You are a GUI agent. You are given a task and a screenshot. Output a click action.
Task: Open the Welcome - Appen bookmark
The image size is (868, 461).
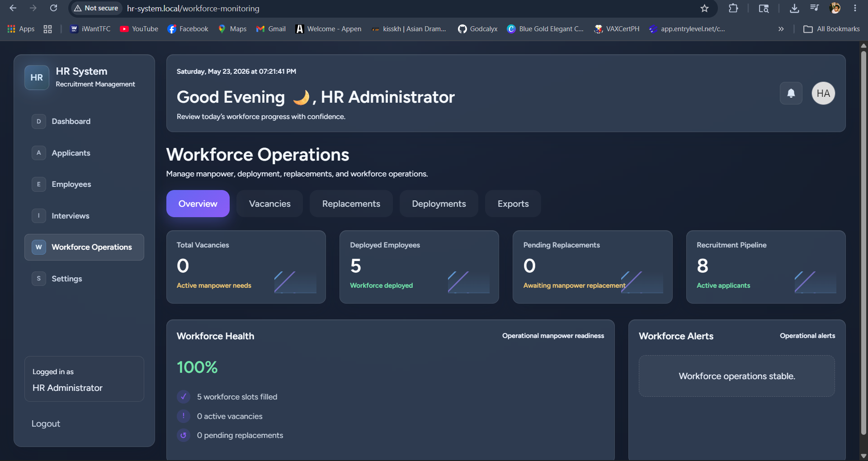(x=329, y=29)
